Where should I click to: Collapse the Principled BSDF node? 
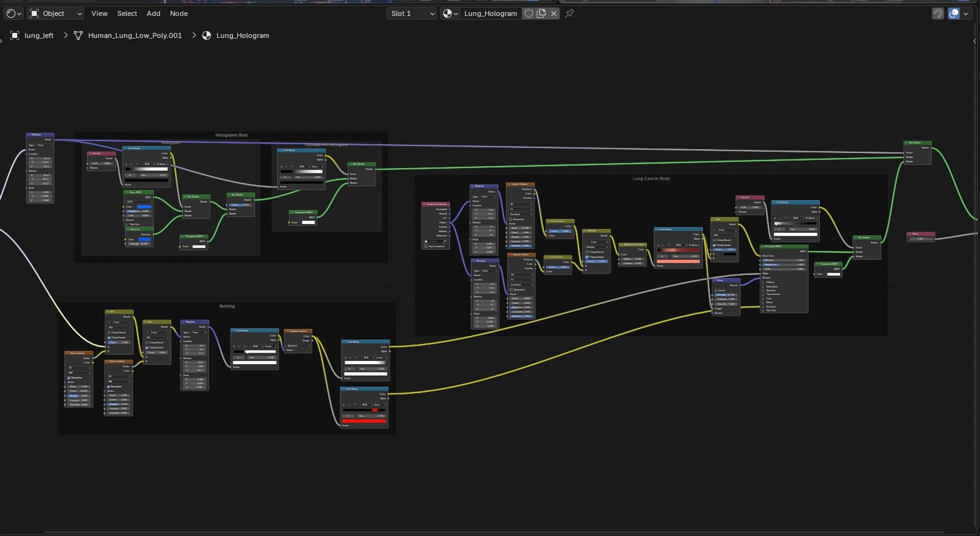tap(763, 246)
